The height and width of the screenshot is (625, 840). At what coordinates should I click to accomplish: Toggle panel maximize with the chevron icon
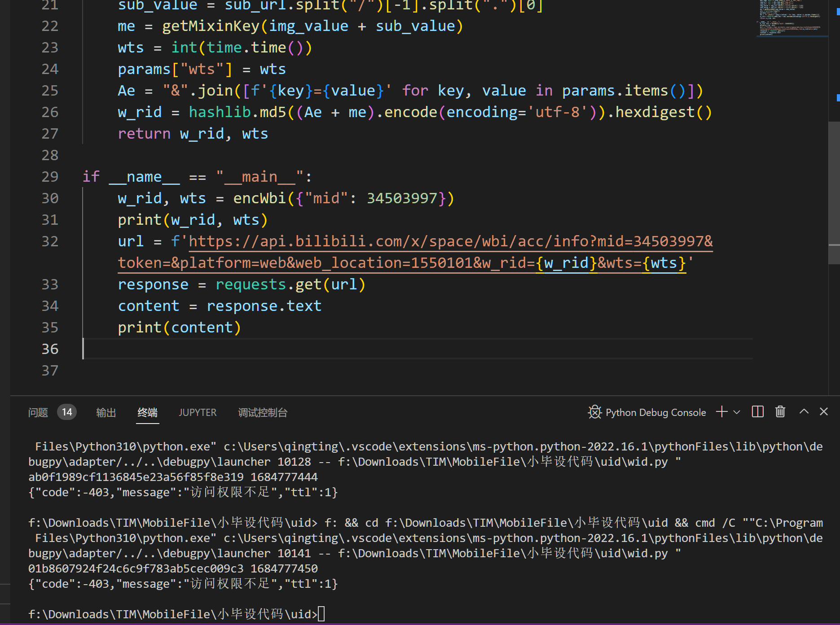[x=803, y=412]
